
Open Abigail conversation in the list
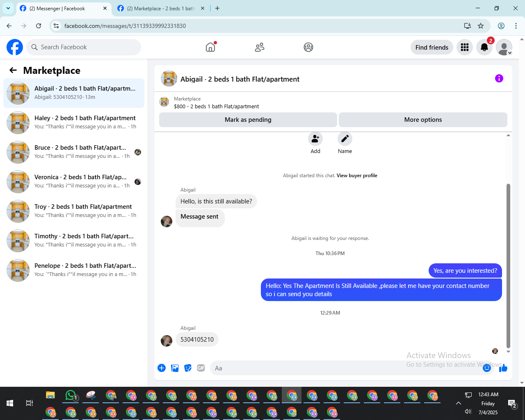point(74,93)
